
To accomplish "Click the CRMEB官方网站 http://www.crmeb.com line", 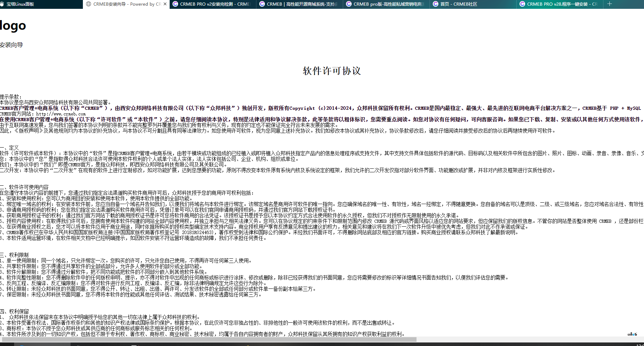I will [43, 114].
